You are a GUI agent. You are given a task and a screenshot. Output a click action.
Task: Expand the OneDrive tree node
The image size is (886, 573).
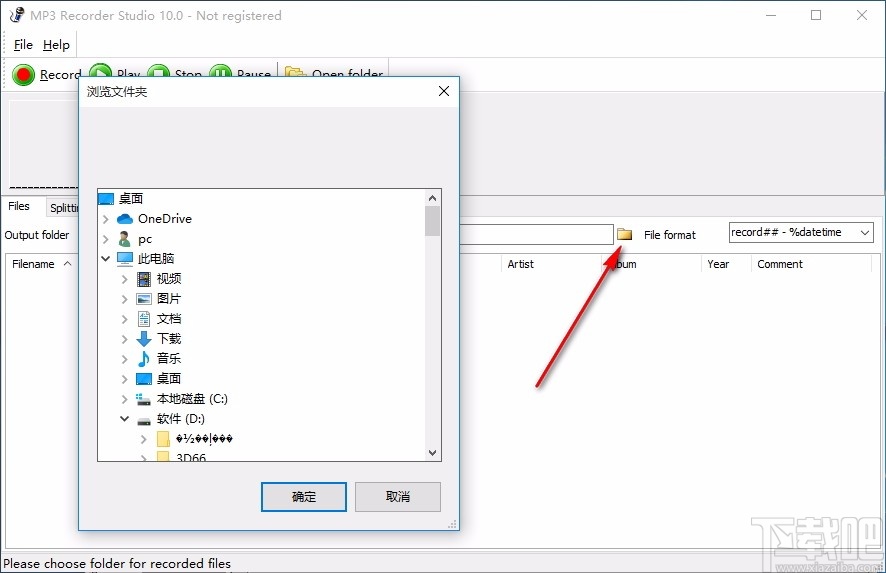pos(106,219)
